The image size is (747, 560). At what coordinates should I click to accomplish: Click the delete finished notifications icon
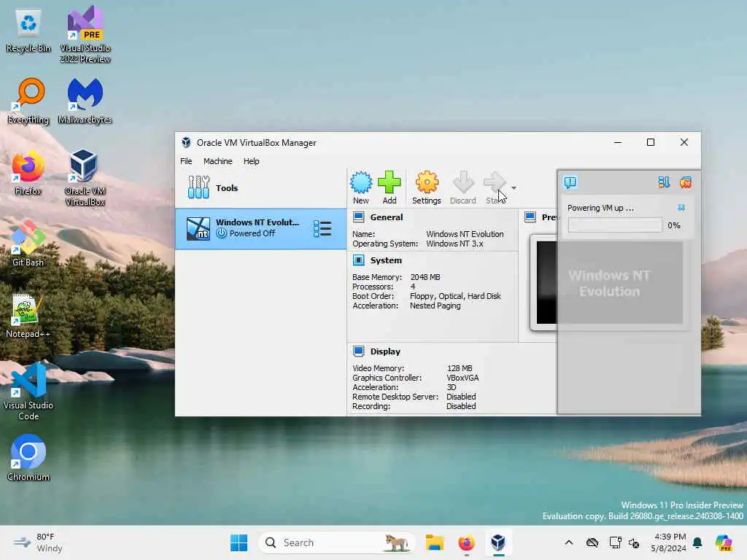686,182
